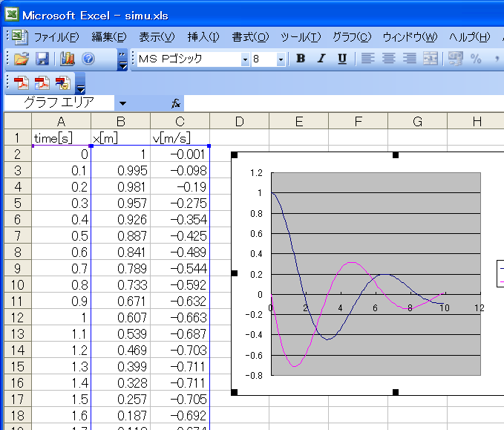Open the ウィンドウ(W) menu
This screenshot has height=430, width=504.
click(410, 37)
